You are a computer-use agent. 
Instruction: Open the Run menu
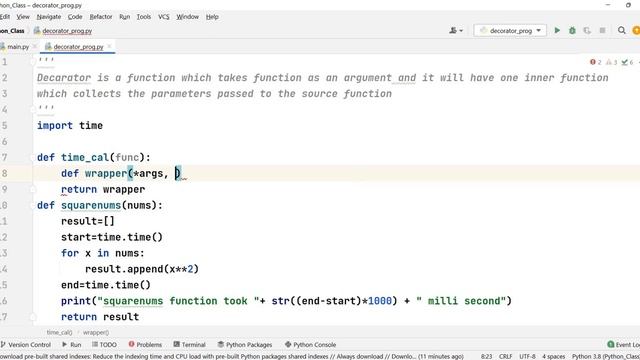(x=124, y=17)
